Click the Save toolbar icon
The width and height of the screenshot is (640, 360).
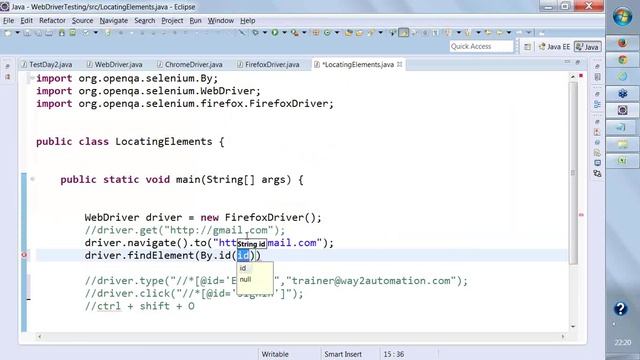[27, 33]
